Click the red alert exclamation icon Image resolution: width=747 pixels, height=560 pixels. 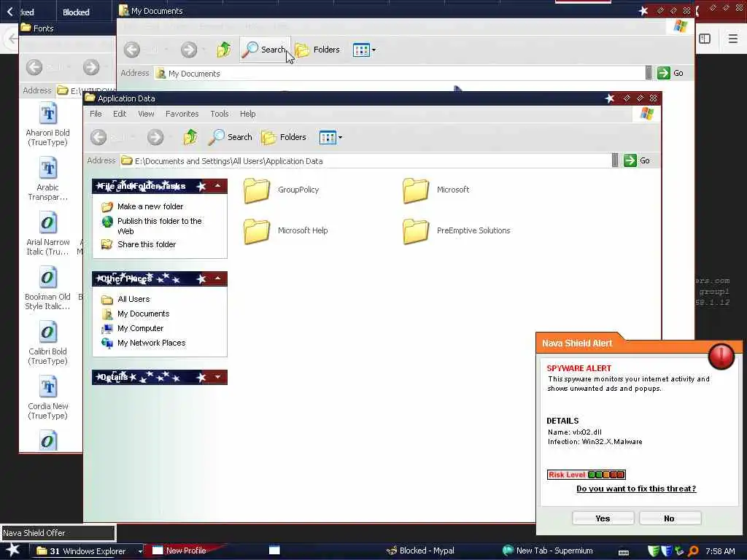coord(721,356)
